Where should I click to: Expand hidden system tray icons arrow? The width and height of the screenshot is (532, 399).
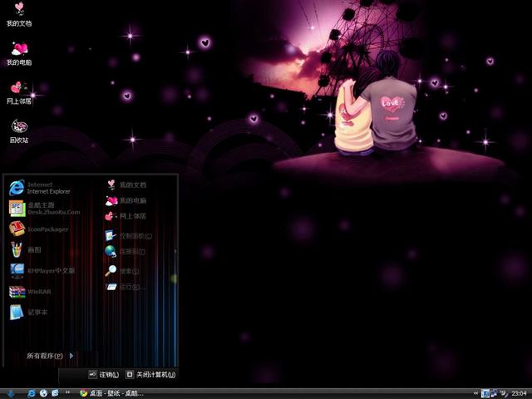tap(475, 393)
